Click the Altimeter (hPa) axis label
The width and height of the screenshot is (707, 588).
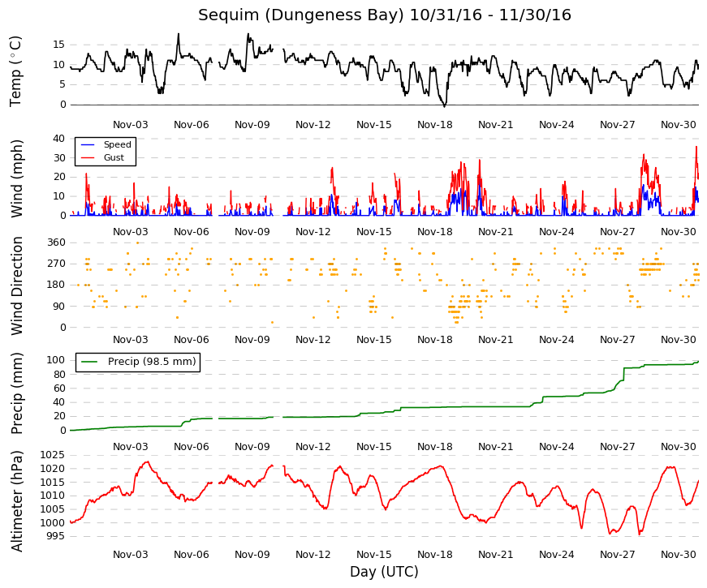pyautogui.click(x=17, y=501)
